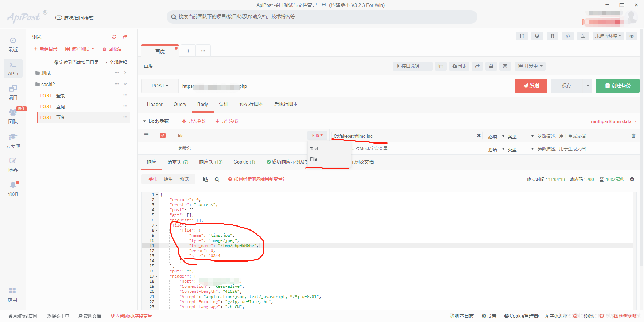644x322 pixels.
Task: Open the File type dropdown on file row
Action: pyautogui.click(x=317, y=136)
